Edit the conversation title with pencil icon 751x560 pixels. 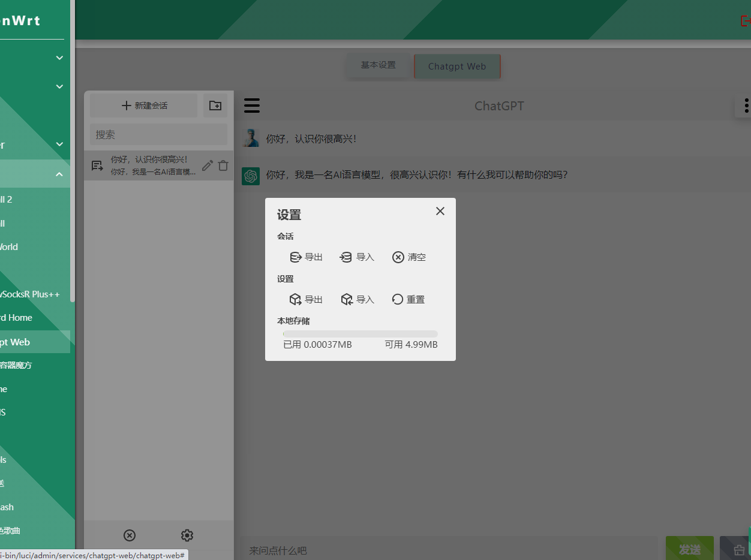click(x=208, y=165)
